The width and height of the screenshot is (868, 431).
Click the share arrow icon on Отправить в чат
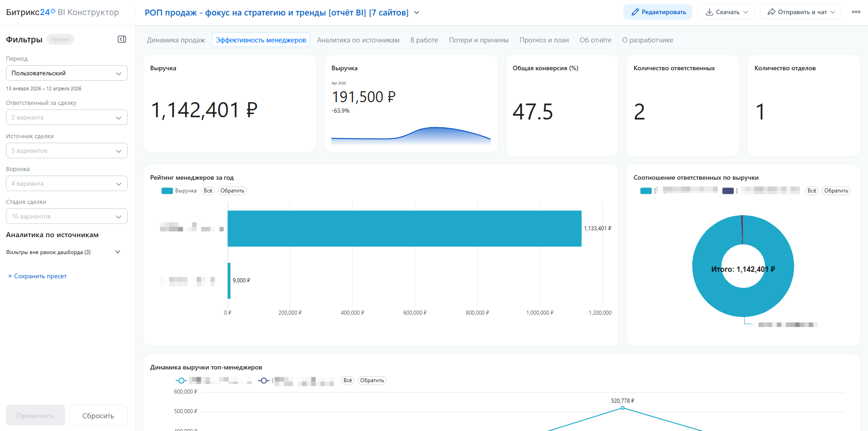[x=771, y=12]
